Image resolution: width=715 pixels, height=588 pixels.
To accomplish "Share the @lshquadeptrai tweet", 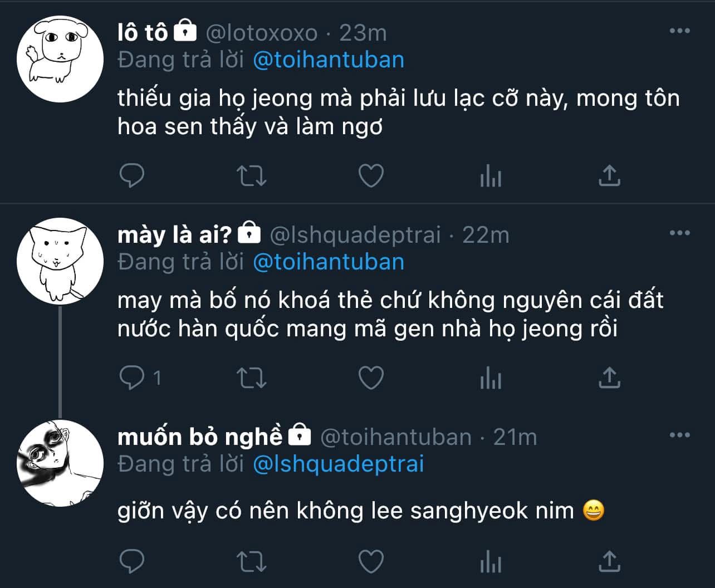I will 609,379.
